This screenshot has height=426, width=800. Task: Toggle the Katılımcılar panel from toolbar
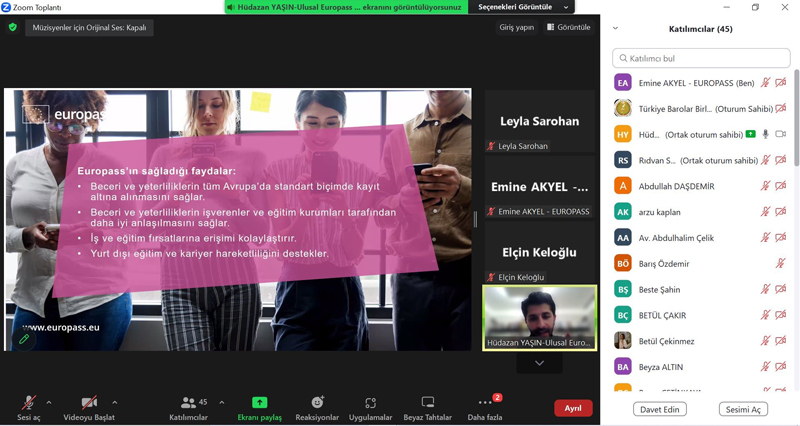(x=188, y=408)
